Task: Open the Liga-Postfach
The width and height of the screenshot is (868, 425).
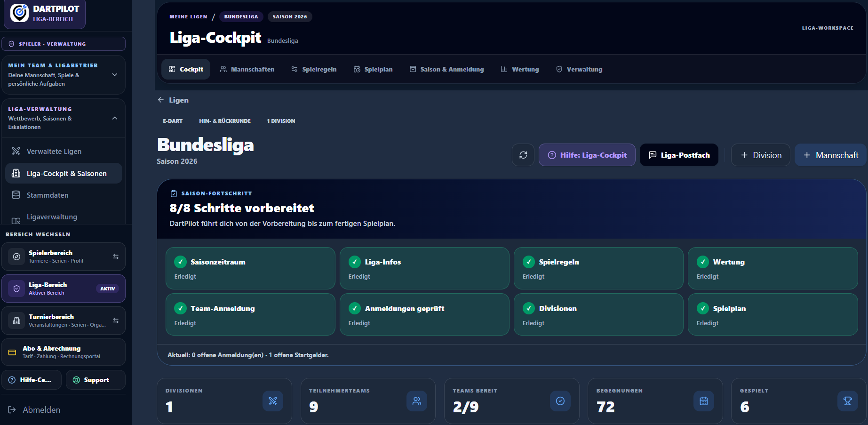Action: pyautogui.click(x=679, y=155)
